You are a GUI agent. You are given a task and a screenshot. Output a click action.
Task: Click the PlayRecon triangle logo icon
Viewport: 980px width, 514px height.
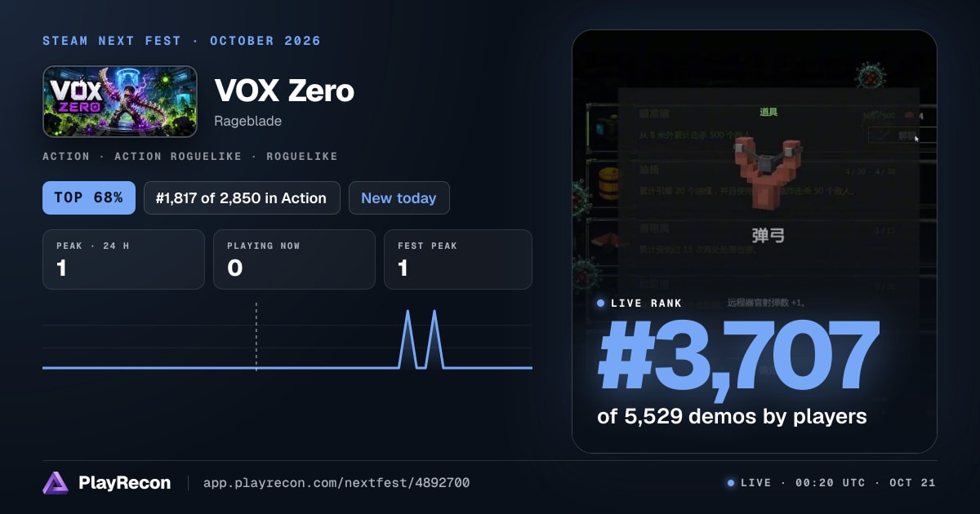[56, 483]
